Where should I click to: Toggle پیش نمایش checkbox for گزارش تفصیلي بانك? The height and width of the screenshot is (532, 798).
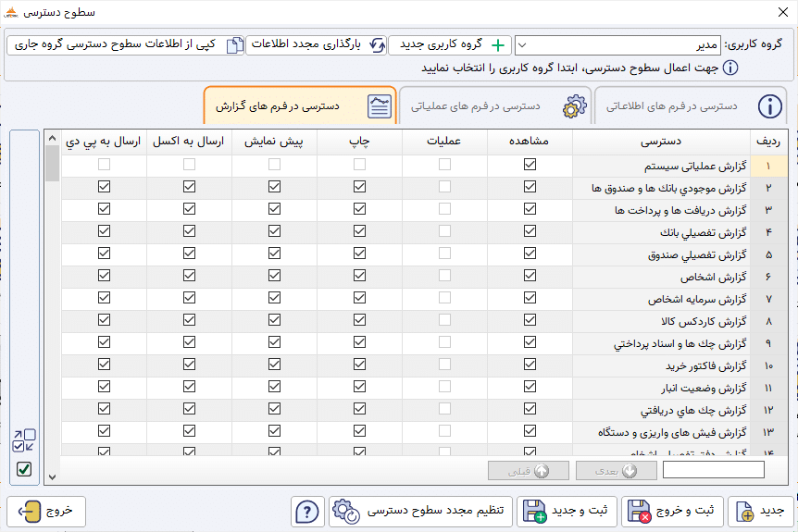[274, 231]
